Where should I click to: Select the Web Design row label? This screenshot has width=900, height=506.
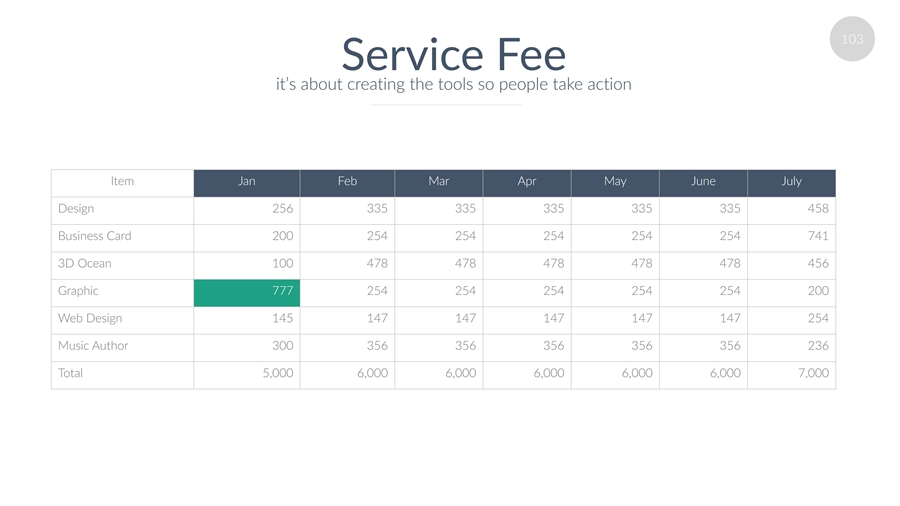90,318
